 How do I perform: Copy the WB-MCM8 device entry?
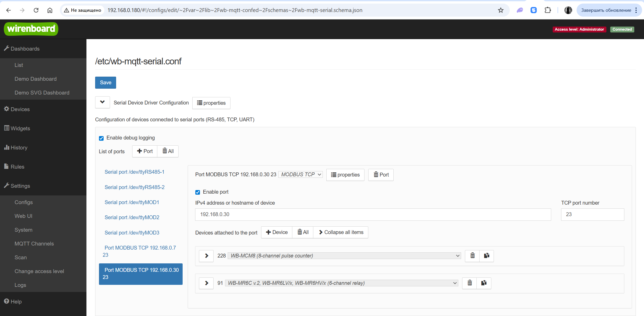pyautogui.click(x=486, y=256)
